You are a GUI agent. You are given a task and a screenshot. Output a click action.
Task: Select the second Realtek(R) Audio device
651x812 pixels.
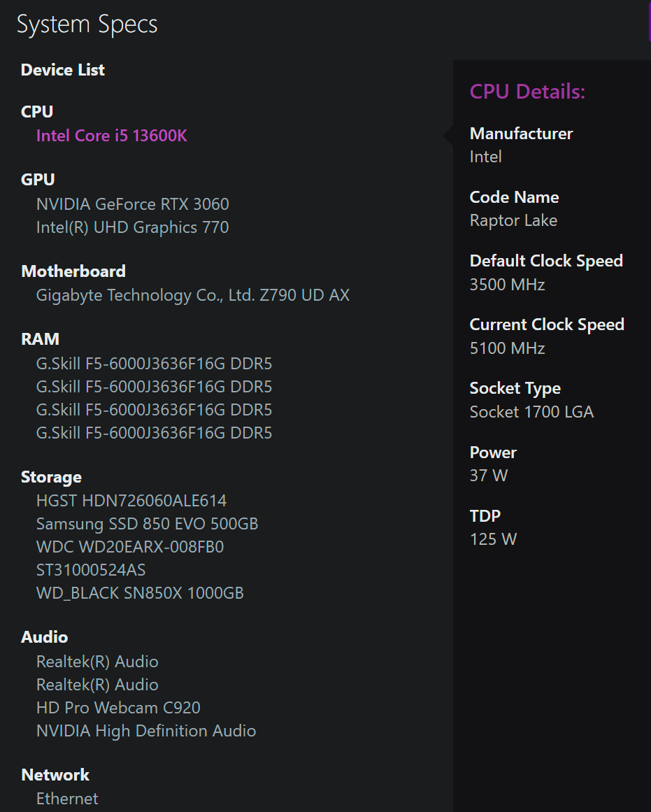click(x=97, y=685)
